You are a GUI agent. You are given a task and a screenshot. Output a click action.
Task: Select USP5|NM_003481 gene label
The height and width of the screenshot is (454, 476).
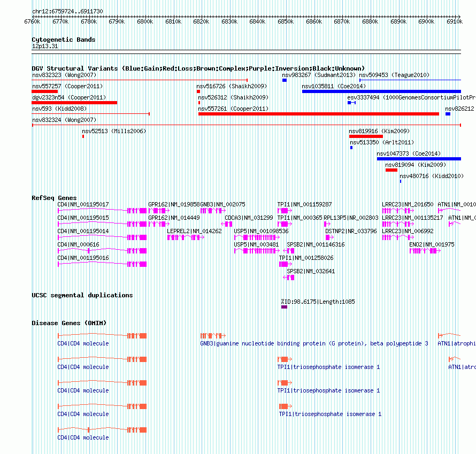(256, 244)
